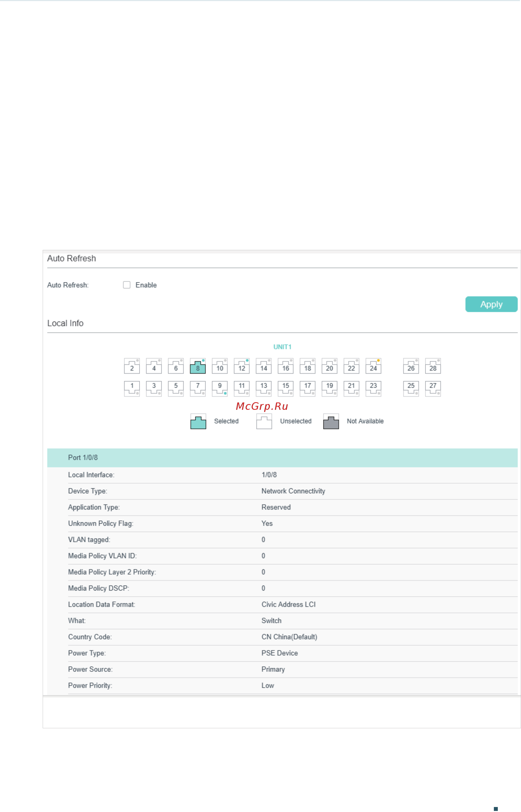Select port 3 icon
Image resolution: width=521 pixels, height=812 pixels.
(154, 389)
